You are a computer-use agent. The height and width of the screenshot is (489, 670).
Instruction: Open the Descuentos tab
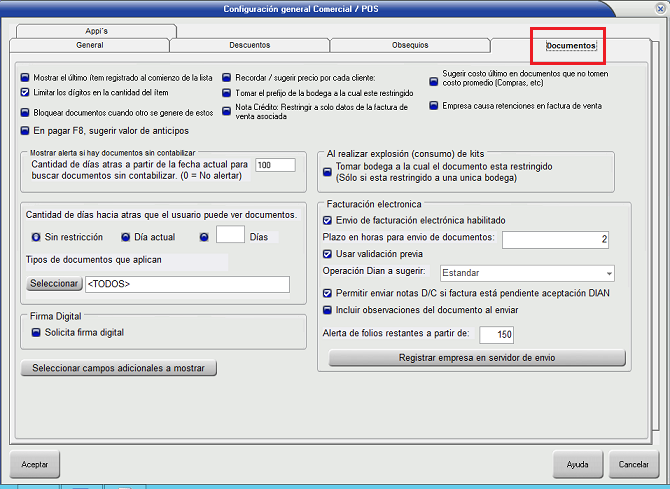pyautogui.click(x=249, y=46)
